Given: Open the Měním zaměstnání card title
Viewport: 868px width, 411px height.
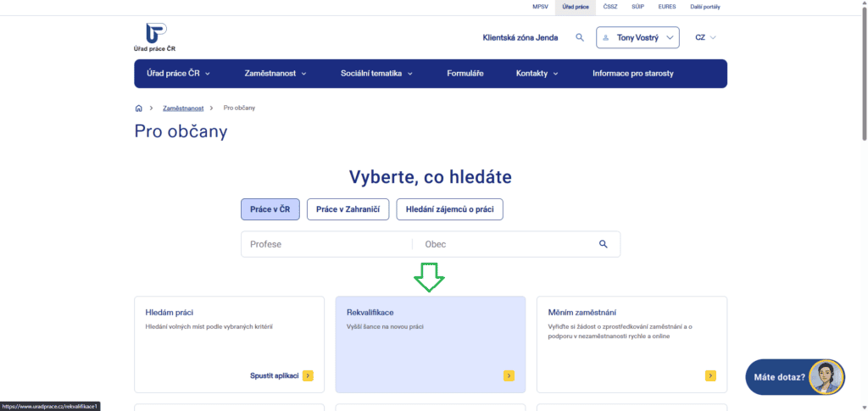Looking at the screenshot, I should pos(581,313).
